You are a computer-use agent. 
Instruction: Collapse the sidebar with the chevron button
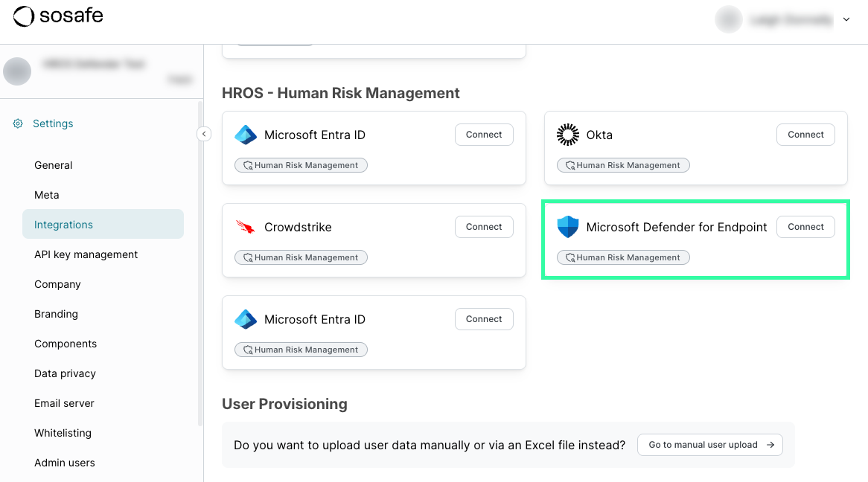(204, 134)
